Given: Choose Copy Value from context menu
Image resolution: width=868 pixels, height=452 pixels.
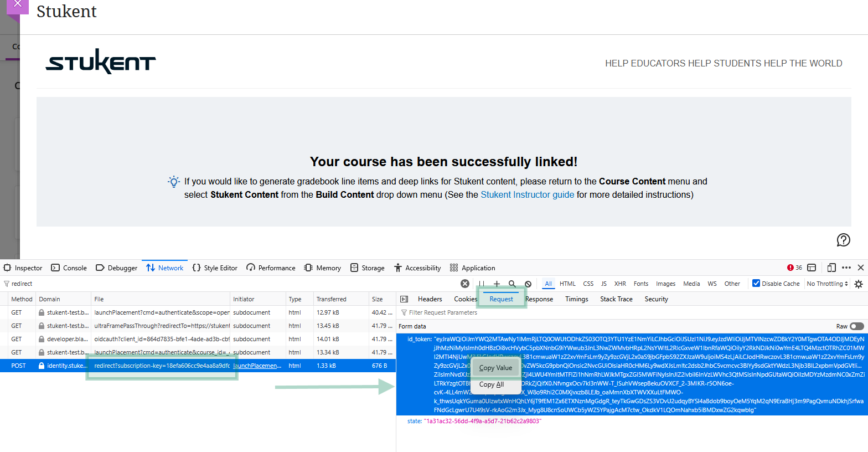Looking at the screenshot, I should tap(495, 368).
